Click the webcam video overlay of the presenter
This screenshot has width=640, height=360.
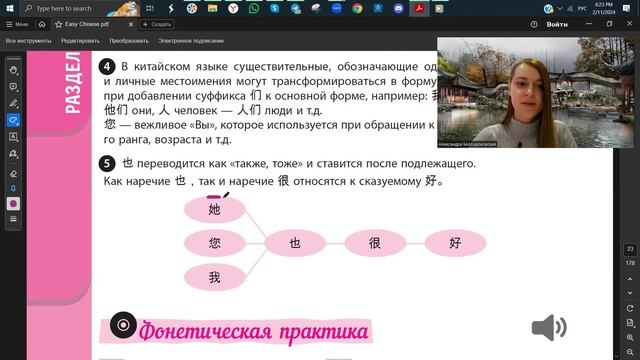(536, 93)
